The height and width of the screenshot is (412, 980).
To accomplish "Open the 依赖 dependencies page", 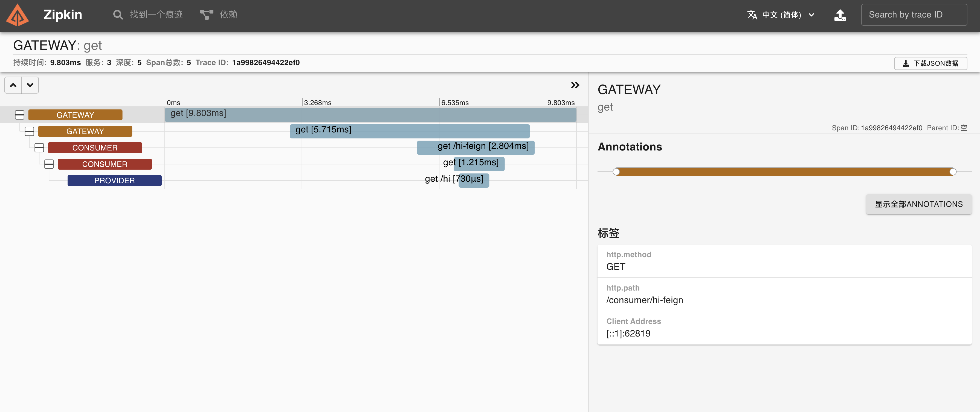I will coord(228,15).
